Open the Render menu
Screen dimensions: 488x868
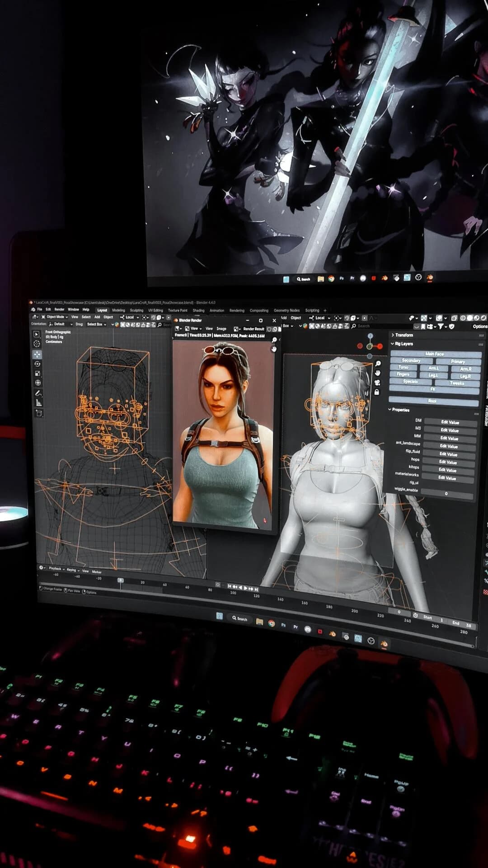click(x=59, y=310)
